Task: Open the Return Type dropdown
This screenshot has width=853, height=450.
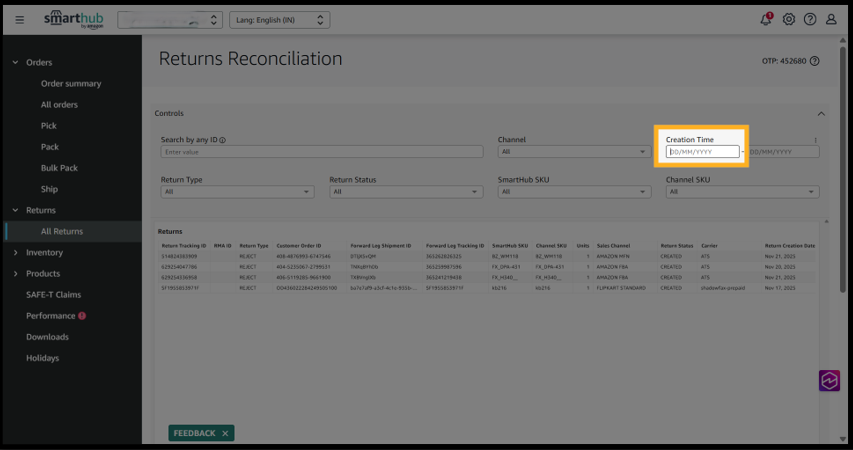Action: point(237,191)
